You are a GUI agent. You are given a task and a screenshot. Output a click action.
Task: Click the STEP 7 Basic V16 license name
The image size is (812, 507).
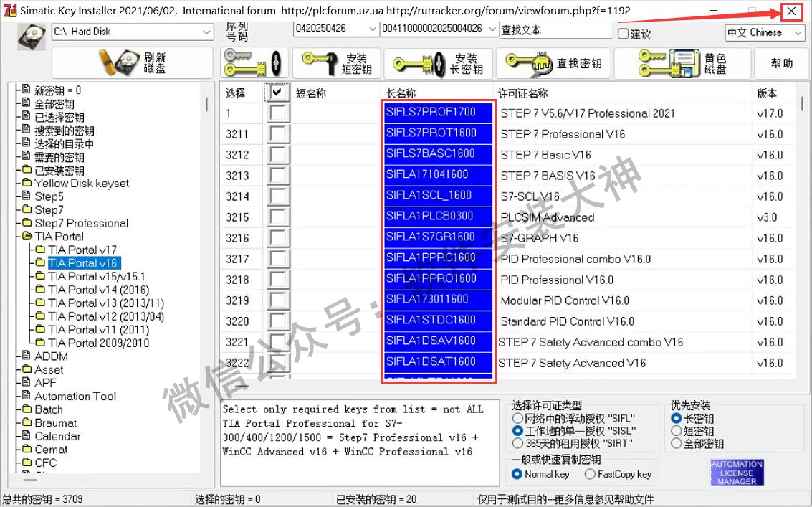pos(546,154)
